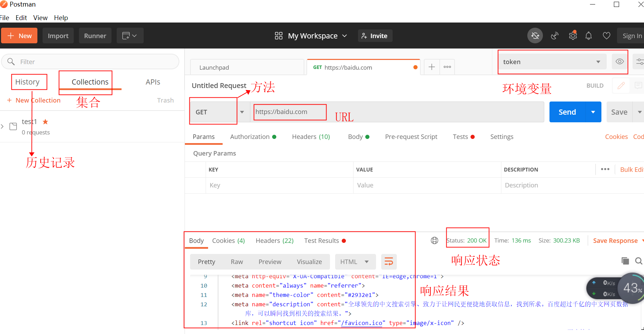This screenshot has width=644, height=334.
Task: Toggle sync via the sync-disabled icon
Action: [x=535, y=35]
